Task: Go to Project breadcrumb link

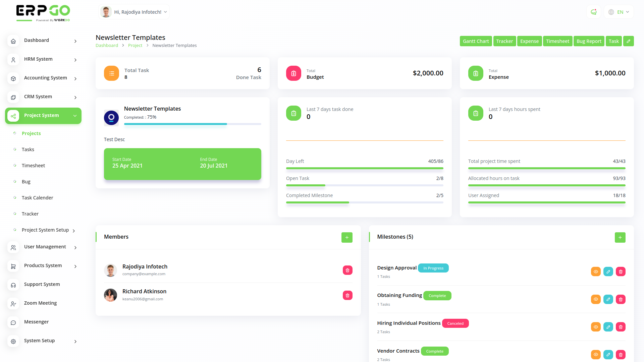Action: (135, 45)
